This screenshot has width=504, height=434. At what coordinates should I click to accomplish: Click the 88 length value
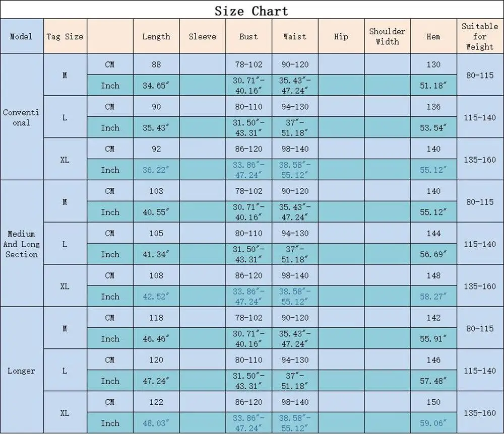tap(156, 64)
